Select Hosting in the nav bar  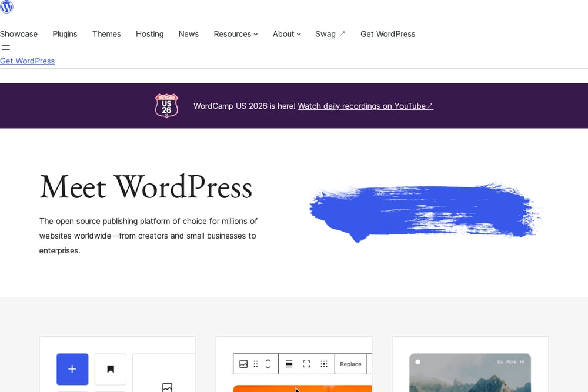(149, 34)
